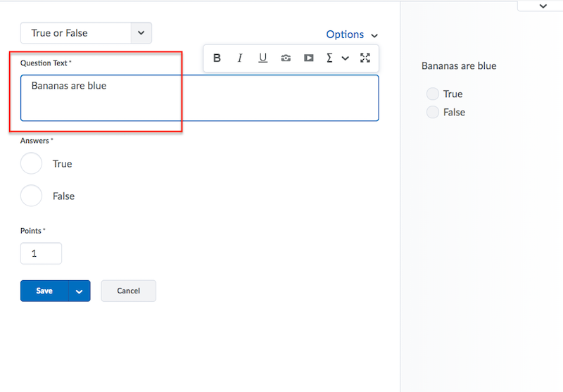Open the Save button dropdown arrow
Screen dimensions: 563x392
(x=79, y=291)
